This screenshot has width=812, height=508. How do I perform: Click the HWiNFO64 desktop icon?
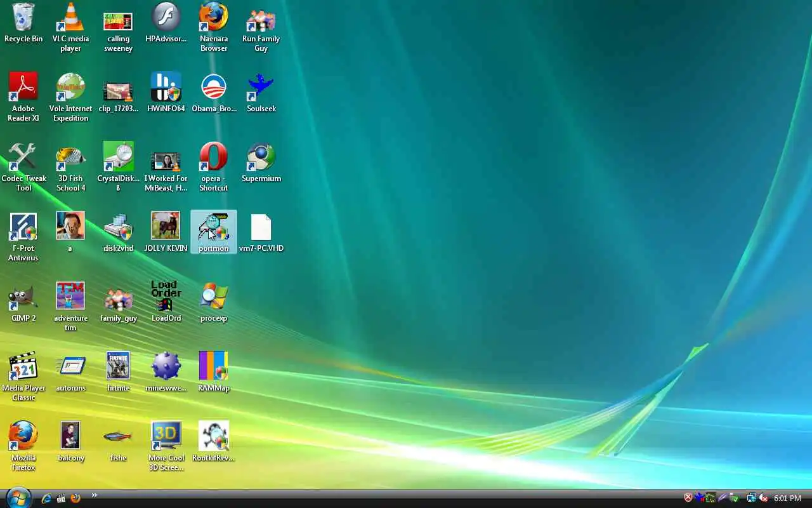(166, 93)
